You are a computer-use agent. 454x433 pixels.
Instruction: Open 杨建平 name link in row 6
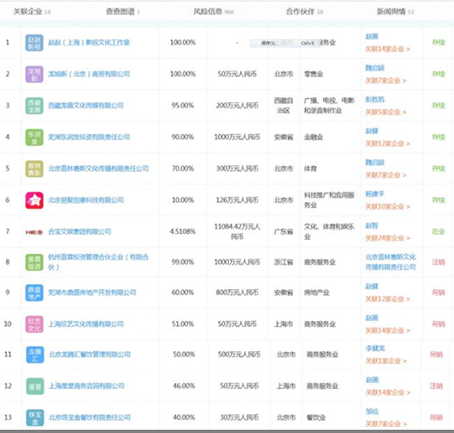click(375, 194)
